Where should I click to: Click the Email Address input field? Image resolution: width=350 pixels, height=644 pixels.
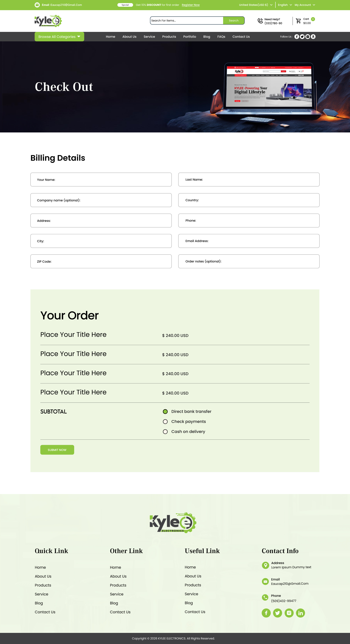[x=249, y=241]
